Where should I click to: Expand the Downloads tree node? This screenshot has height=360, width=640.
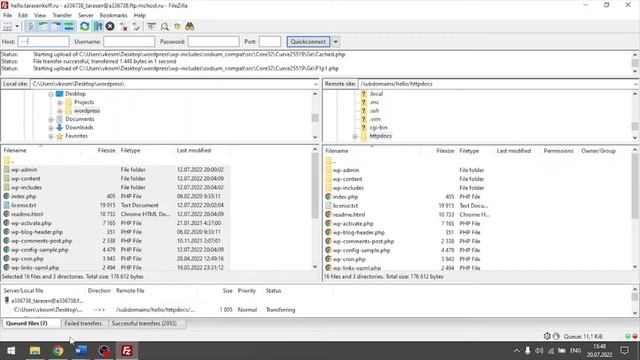[x=51, y=128]
